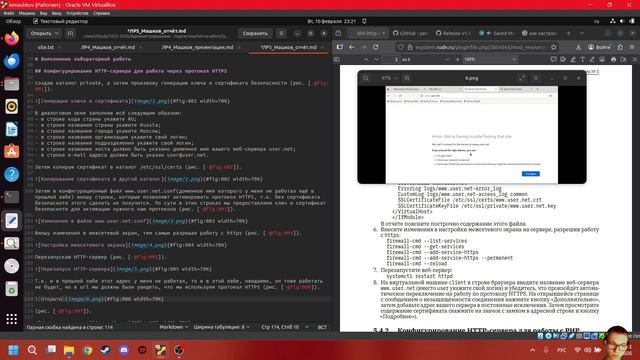640x360 pixels.
Task: Open Firefox downloads panel
Action: pyautogui.click(x=578, y=47)
